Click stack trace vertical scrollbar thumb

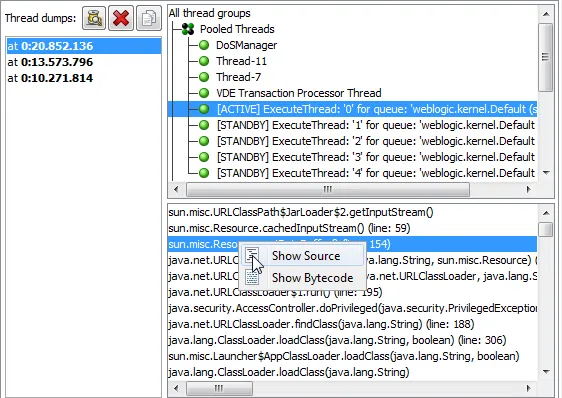pos(546,229)
